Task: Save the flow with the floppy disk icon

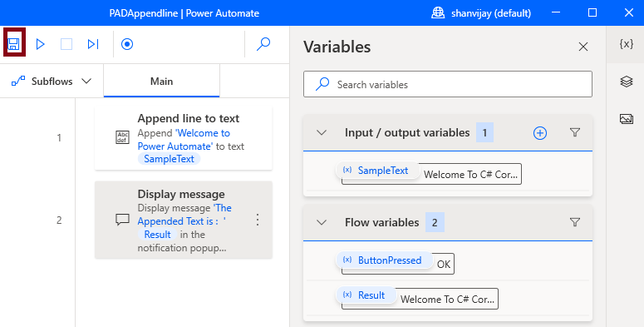Action: (13, 43)
